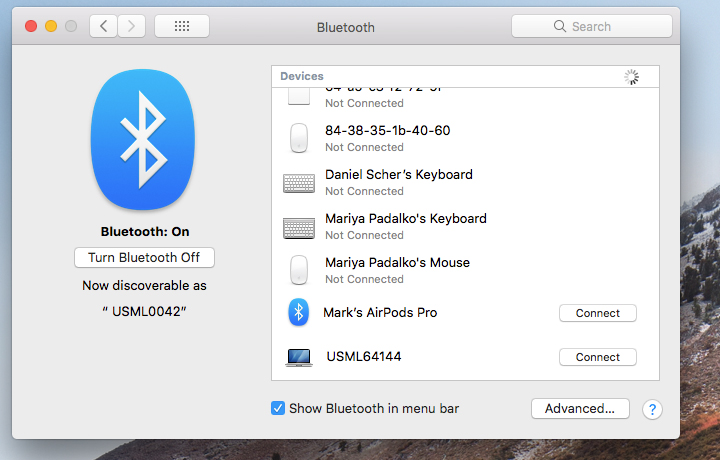
Task: Close the Bluetooth window with red button
Action: tap(31, 26)
